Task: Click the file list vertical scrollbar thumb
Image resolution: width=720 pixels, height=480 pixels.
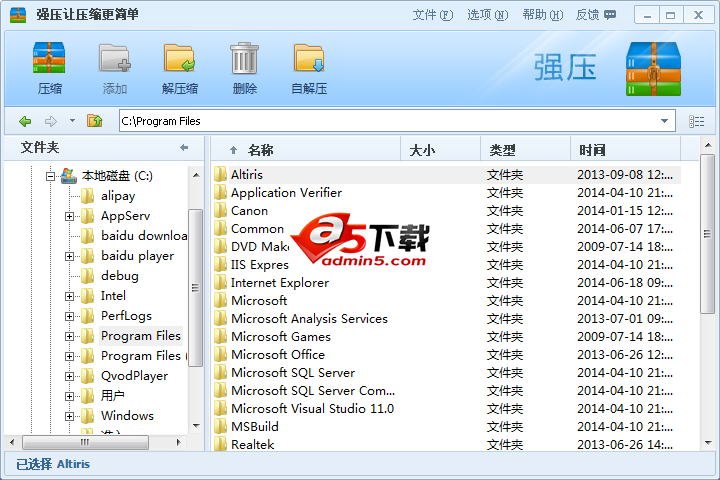Action: tap(708, 234)
